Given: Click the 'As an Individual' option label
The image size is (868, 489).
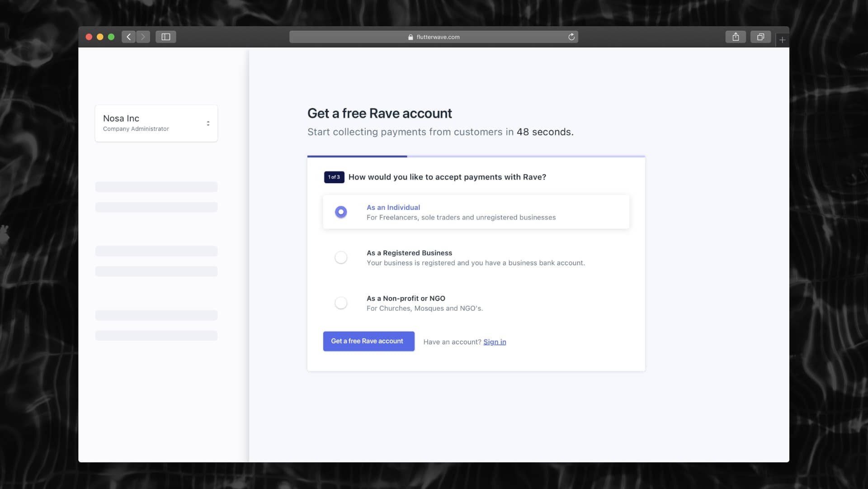Looking at the screenshot, I should click(x=393, y=208).
